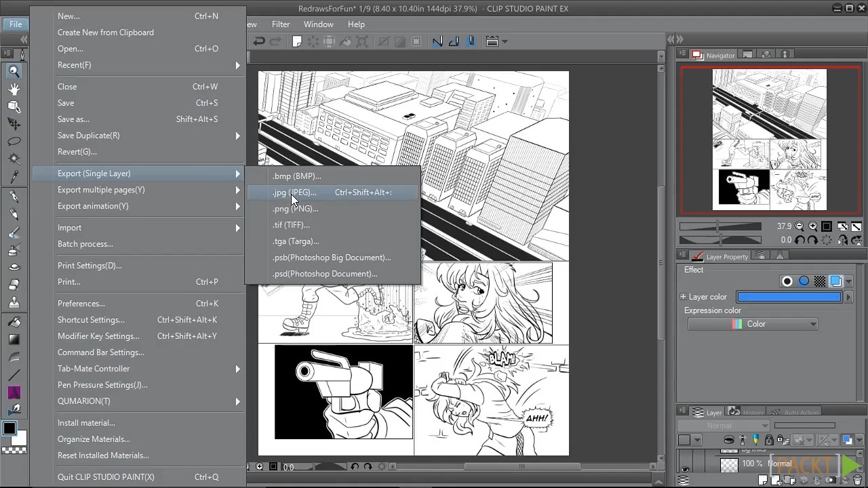Choose .png (PNG)... export option

coord(333,209)
